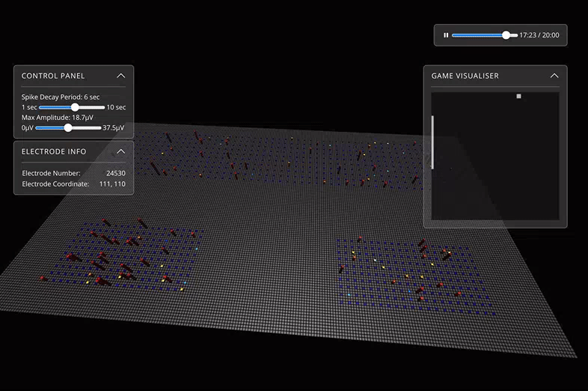Click the 10 sec maximum label
The width and height of the screenshot is (588, 391).
click(x=116, y=107)
